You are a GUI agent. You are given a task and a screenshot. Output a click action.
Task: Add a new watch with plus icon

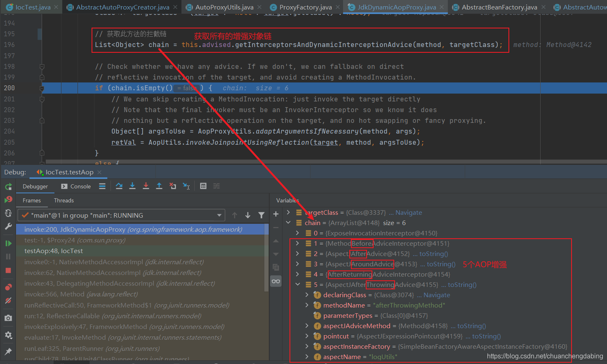click(x=276, y=214)
